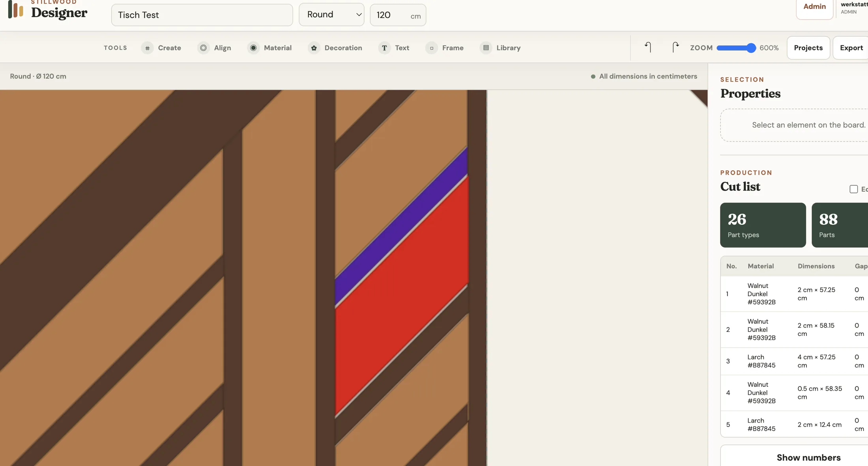Screen dimensions: 868x466
Task: Click the Dimensions column header
Action: pos(816,266)
